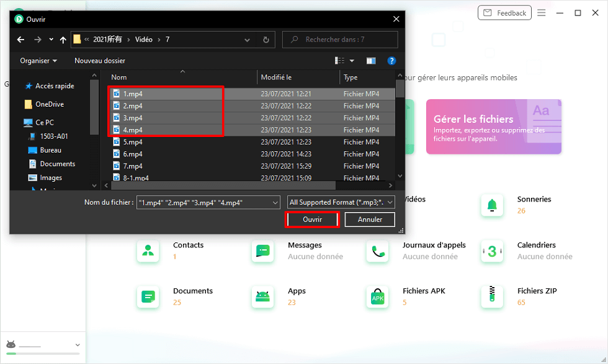
Task: Click the file list vertical scrollbar thumb
Action: (x=400, y=89)
